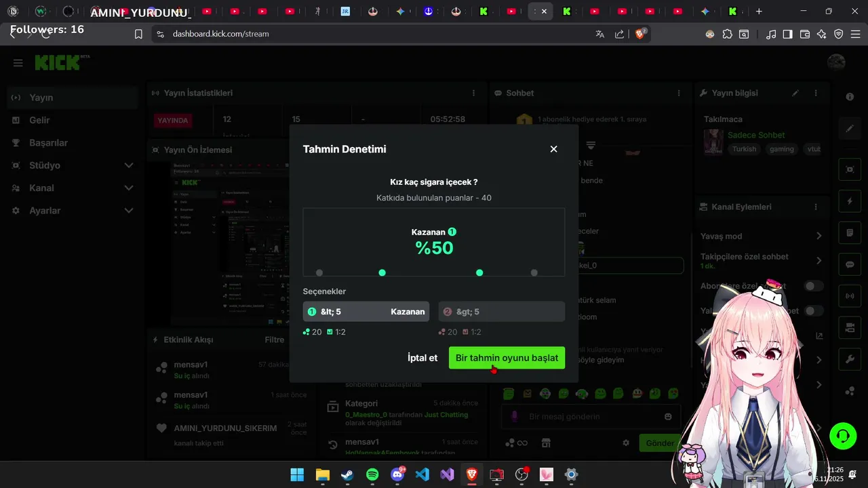This screenshot has height=488, width=868.
Task: Go to Gelir in sidebar
Action: tap(73, 120)
